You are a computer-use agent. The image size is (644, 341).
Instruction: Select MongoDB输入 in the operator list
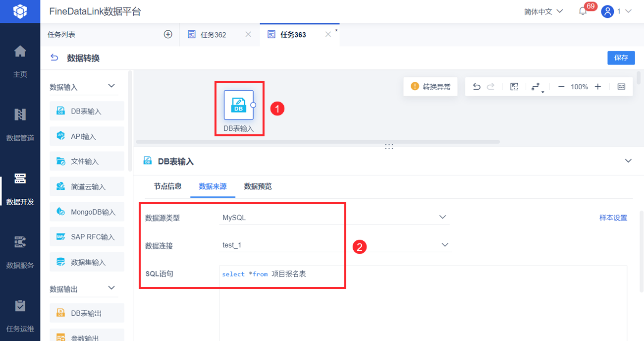pos(87,212)
